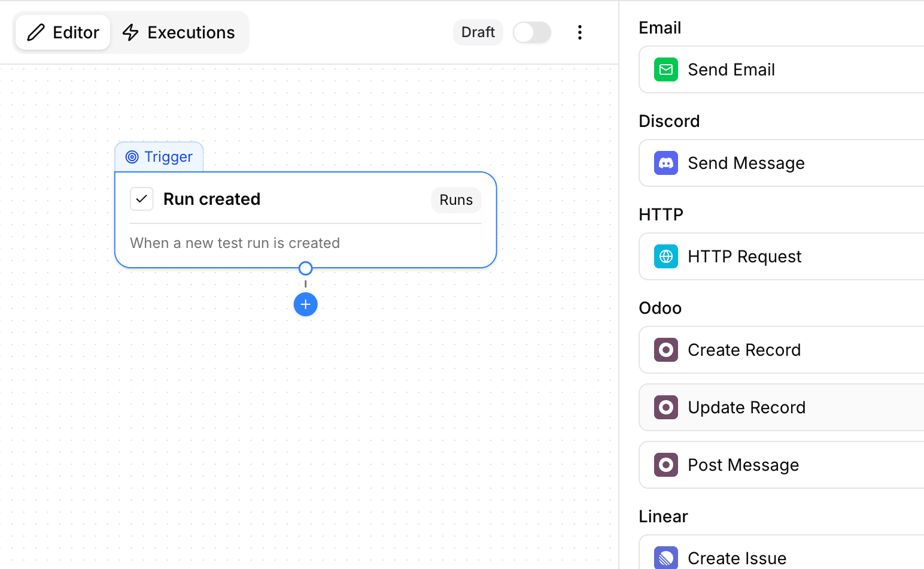Viewport: 924px width, 569px height.
Task: Click the Runs badge on trigger
Action: coord(456,200)
